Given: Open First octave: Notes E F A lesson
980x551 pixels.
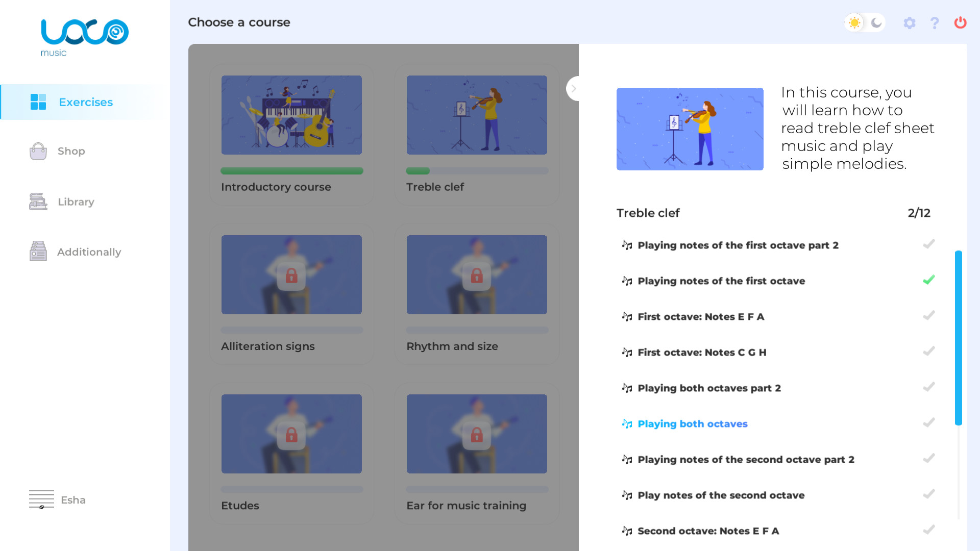Looking at the screenshot, I should 700,316.
